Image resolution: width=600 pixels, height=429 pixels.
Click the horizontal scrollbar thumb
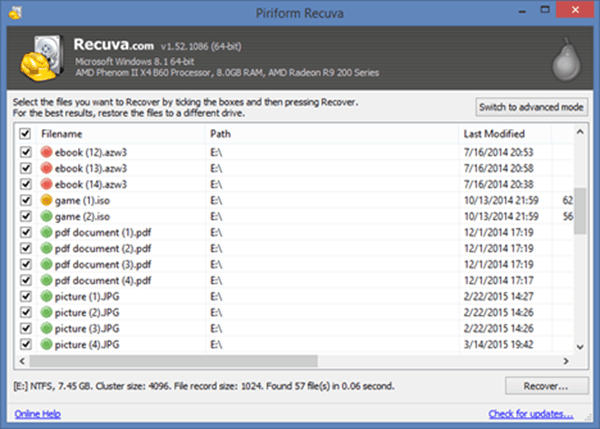pos(173,361)
